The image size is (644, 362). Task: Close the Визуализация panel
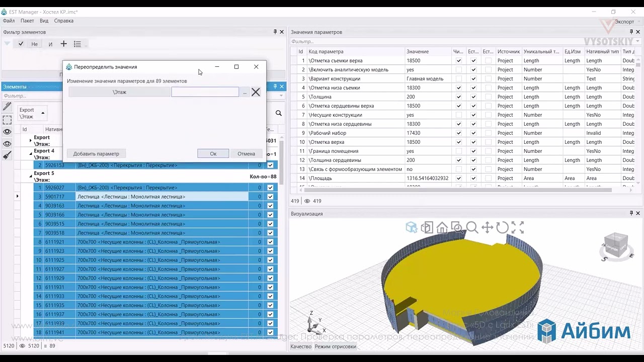638,213
